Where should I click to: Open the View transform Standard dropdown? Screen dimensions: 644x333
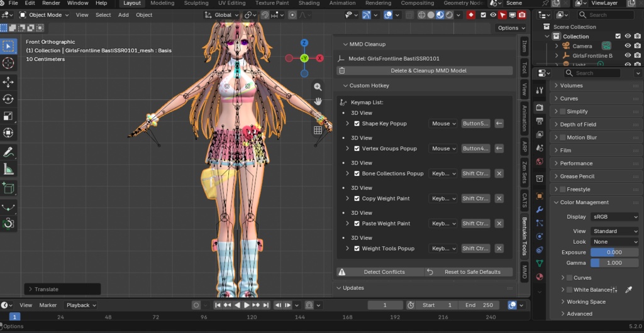[x=614, y=231]
